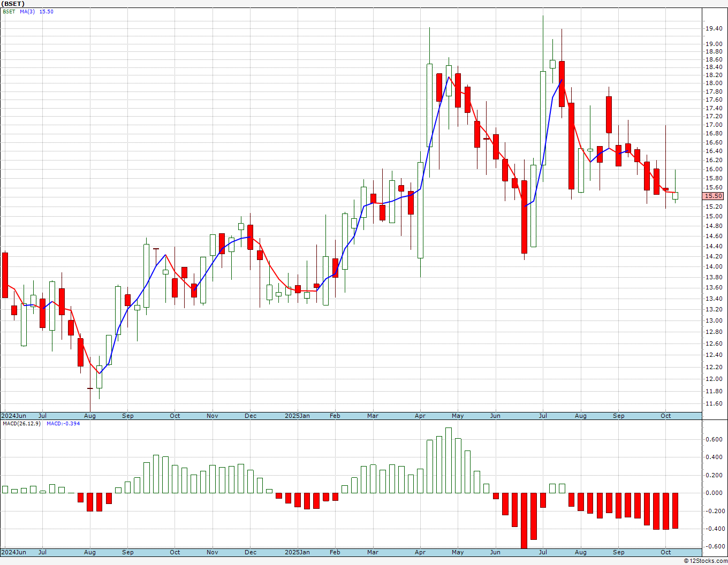
Task: Click the 12.60 price axis label
Action: (x=714, y=344)
